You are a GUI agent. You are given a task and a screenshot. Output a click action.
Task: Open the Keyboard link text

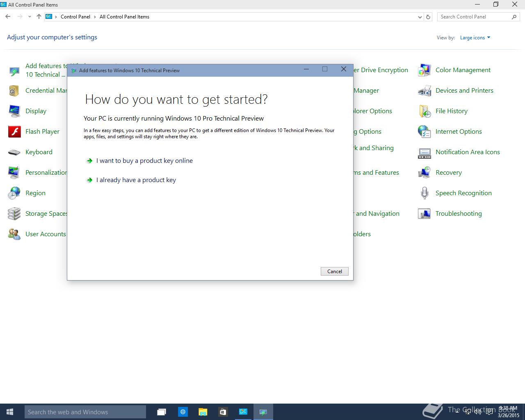tap(39, 152)
